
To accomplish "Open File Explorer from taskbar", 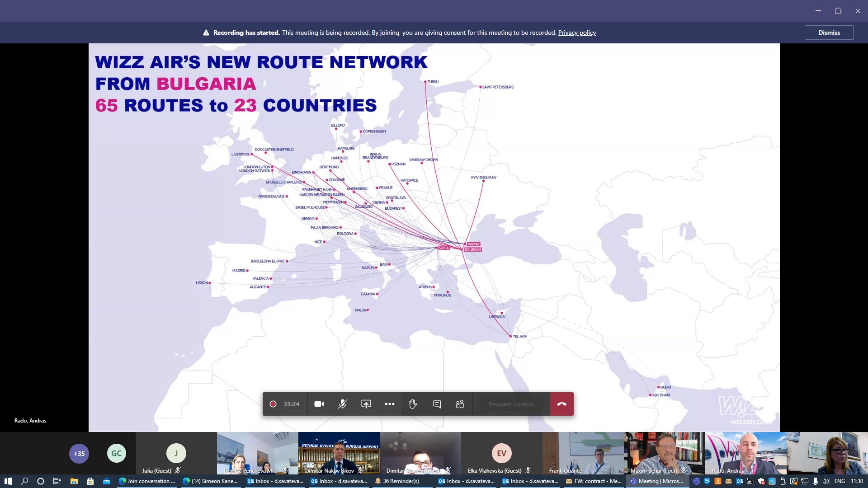I will [x=74, y=481].
